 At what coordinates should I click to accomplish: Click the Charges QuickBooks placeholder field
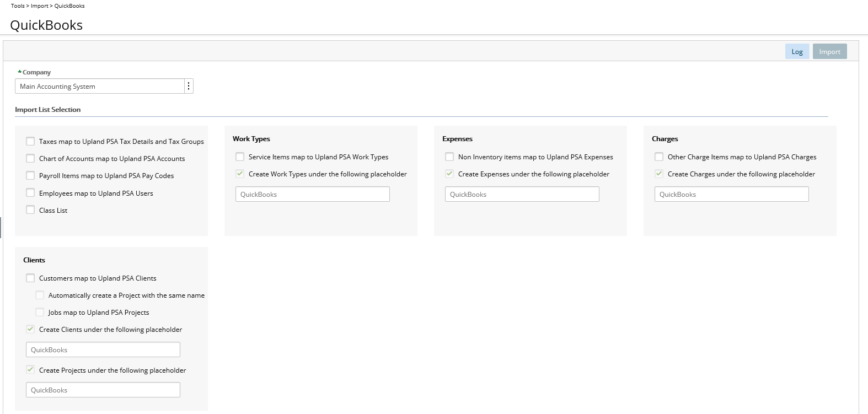732,194
